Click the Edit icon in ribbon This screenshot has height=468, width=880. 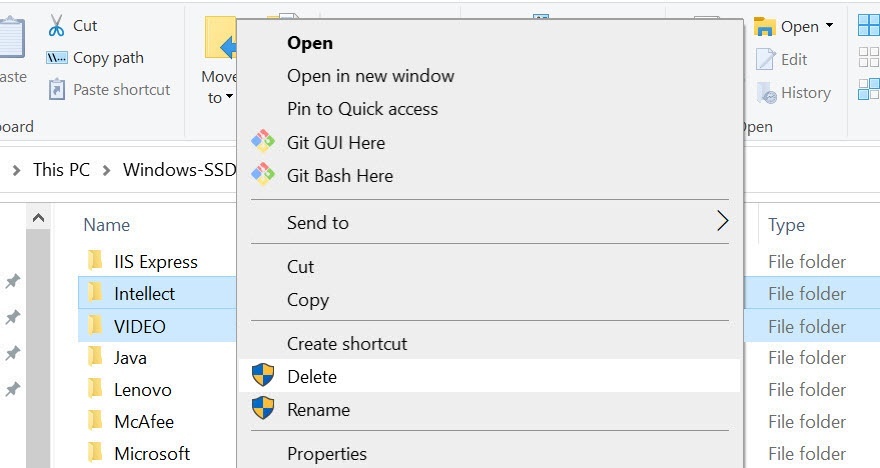[x=767, y=60]
